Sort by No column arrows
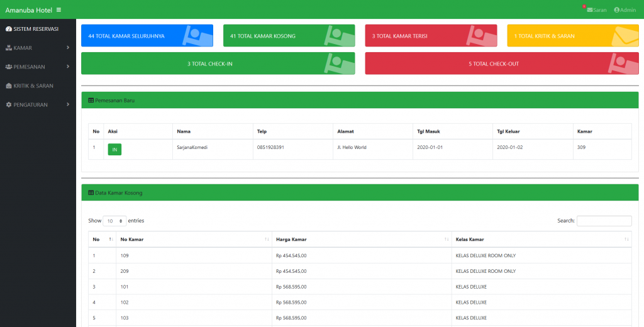 click(111, 240)
